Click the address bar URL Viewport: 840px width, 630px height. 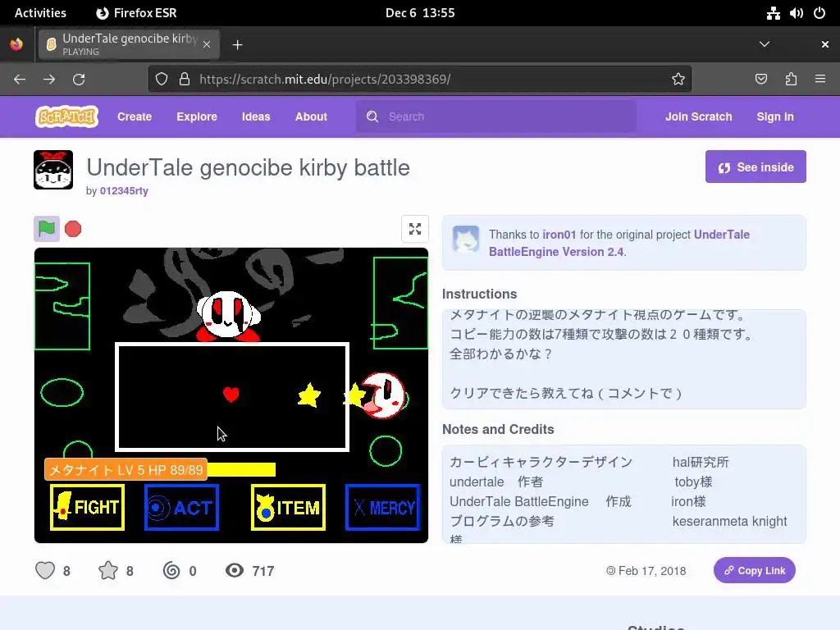pyautogui.click(x=325, y=80)
